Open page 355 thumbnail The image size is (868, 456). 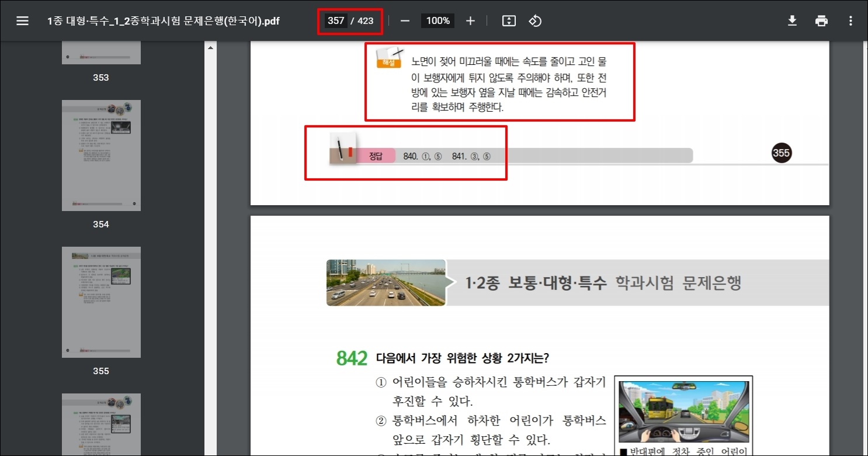[101, 302]
